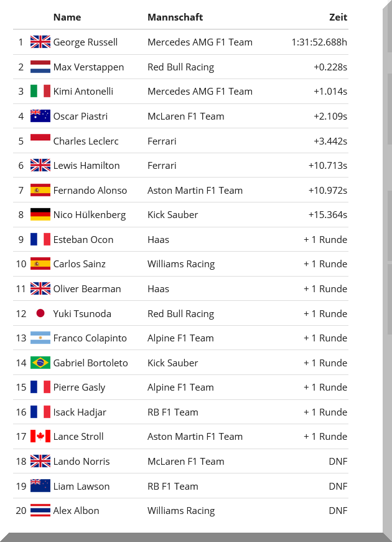This screenshot has height=542, width=392.
Task: Open driver name Lewis Hamilton
Action: pos(86,166)
